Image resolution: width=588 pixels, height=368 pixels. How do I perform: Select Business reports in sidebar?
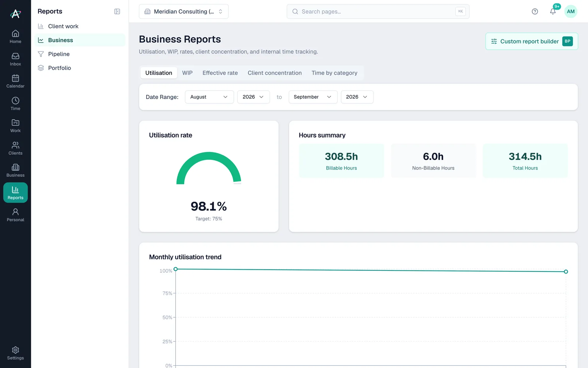pos(80,40)
